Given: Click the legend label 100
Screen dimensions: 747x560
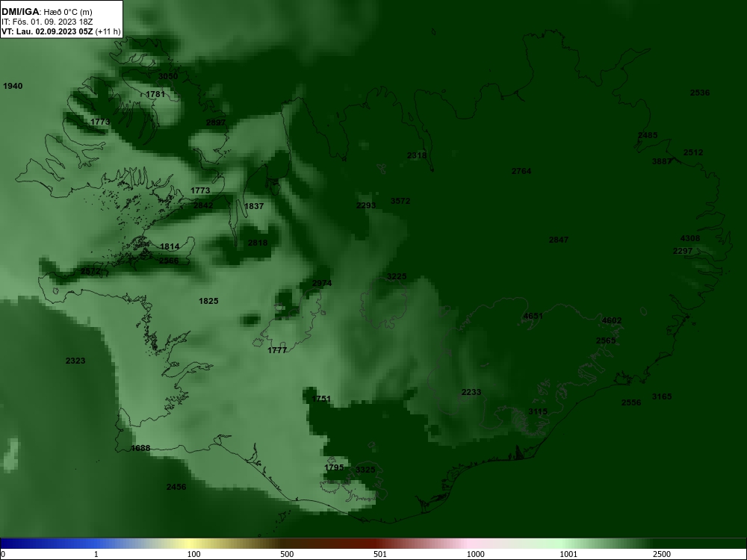Looking at the screenshot, I should [x=194, y=554].
